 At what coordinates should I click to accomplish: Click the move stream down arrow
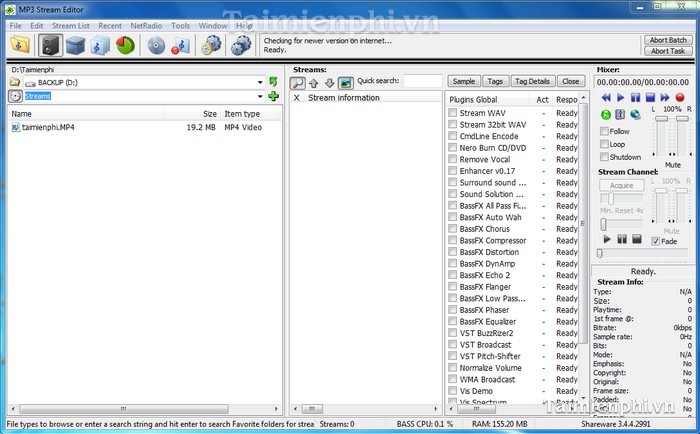[x=329, y=83]
